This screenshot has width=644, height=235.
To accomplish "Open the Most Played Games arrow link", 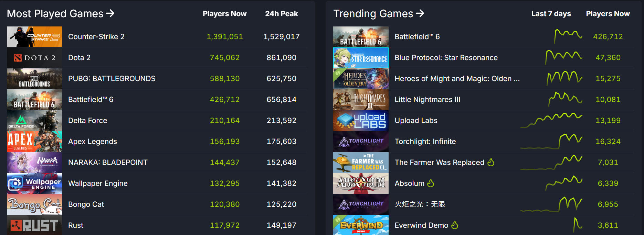I will (110, 13).
